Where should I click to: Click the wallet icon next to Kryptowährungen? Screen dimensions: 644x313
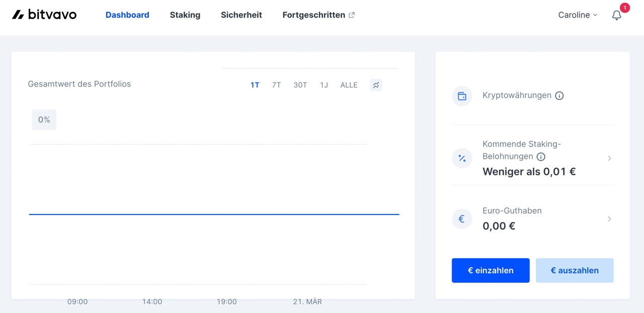coord(462,96)
